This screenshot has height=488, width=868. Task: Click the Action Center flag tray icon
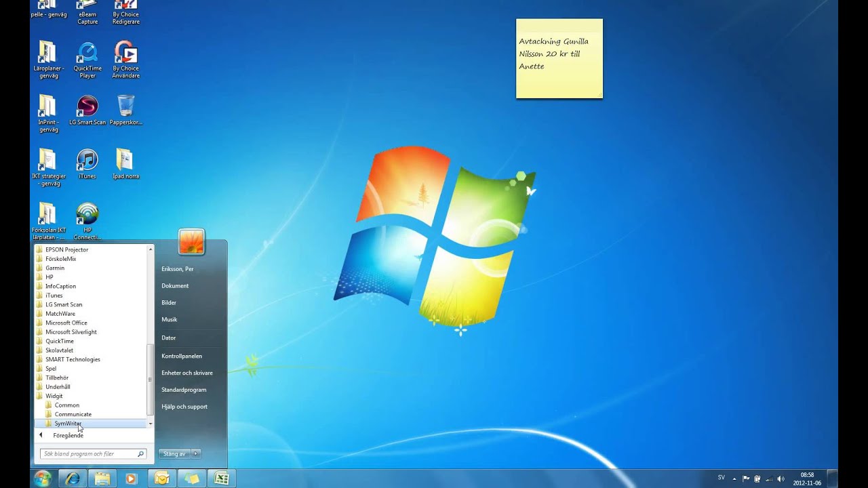point(746,479)
